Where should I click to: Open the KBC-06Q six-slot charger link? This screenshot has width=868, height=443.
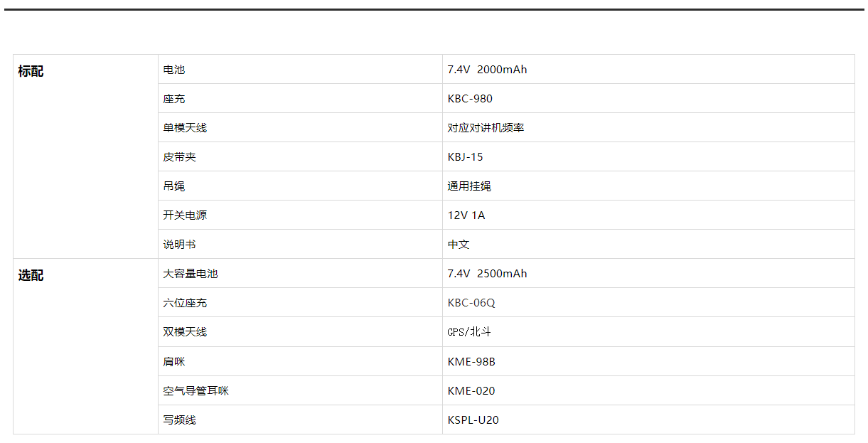tap(471, 303)
